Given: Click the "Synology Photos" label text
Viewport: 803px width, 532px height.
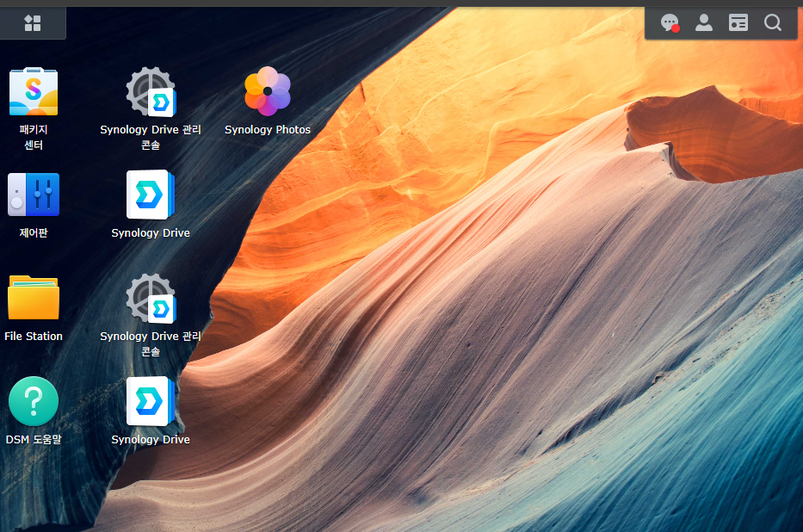Looking at the screenshot, I should pyautogui.click(x=268, y=130).
